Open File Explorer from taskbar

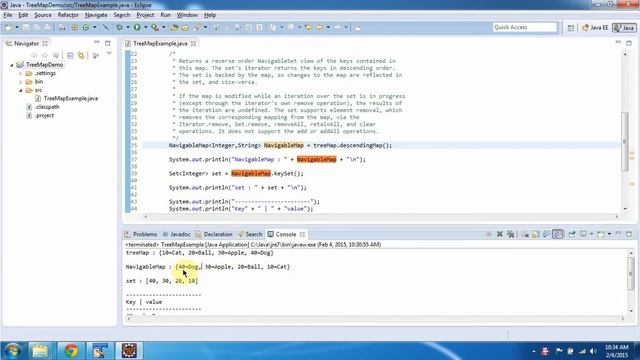coord(40,351)
